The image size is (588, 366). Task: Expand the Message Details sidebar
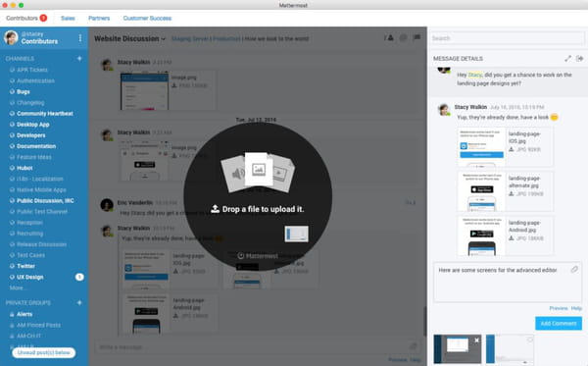[568, 59]
